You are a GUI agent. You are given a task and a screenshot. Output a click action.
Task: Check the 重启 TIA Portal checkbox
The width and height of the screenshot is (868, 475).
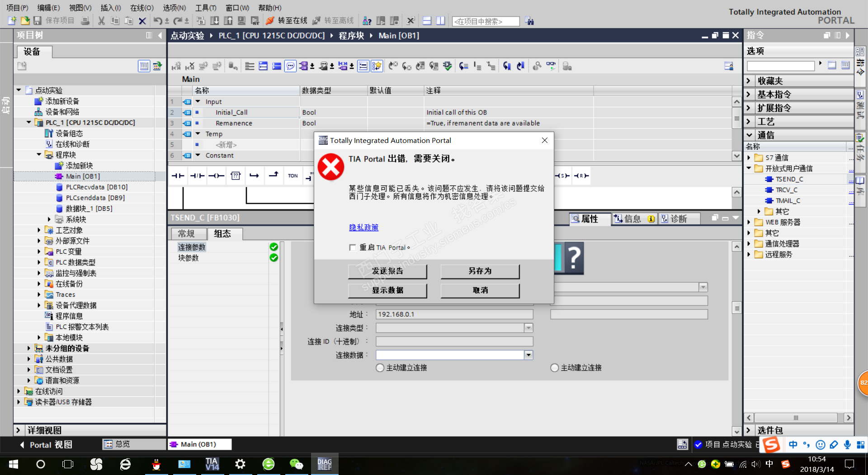pyautogui.click(x=353, y=247)
